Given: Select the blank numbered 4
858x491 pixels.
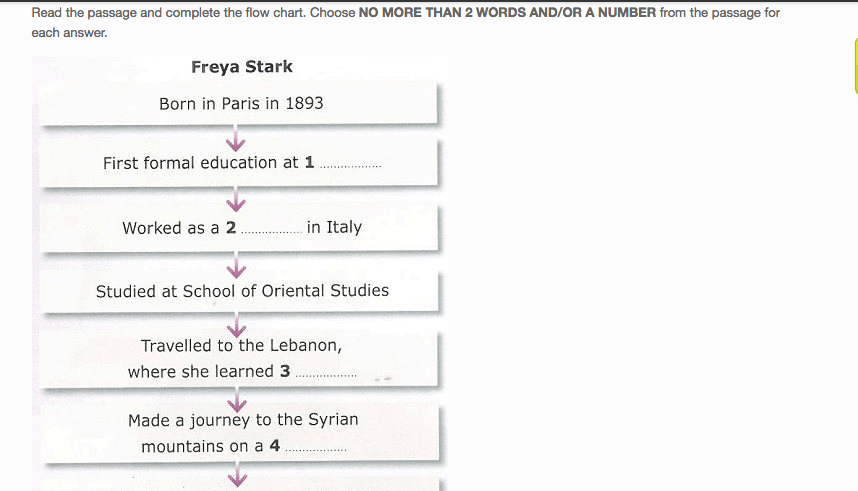Looking at the screenshot, I should click(316, 449).
